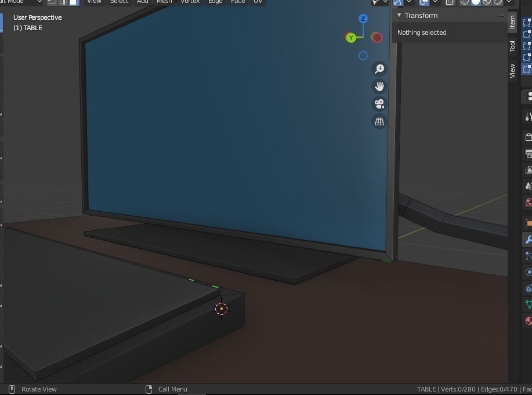Open Physics properties tab icon

528,272
